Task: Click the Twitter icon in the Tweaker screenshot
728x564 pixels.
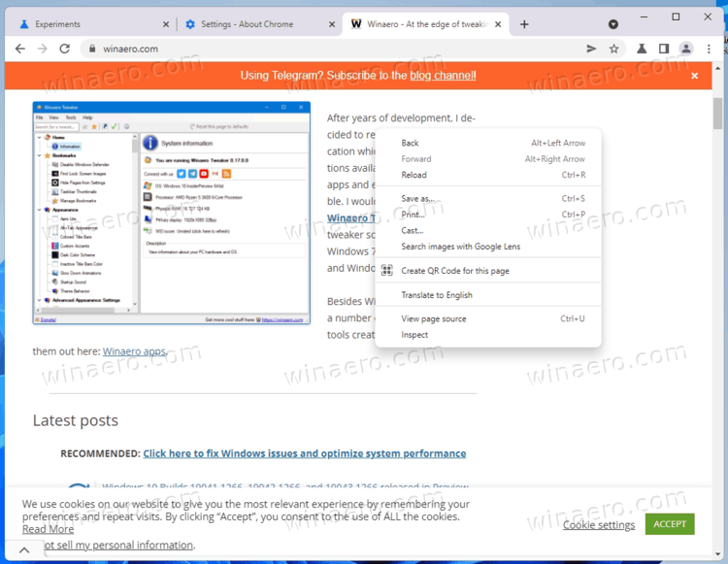Action: 182,174
